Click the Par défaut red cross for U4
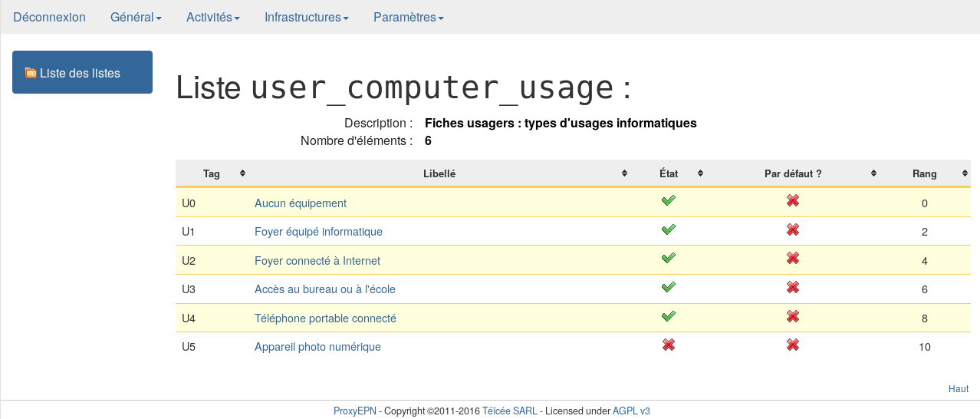Image resolution: width=980 pixels, height=419 pixels. (793, 316)
